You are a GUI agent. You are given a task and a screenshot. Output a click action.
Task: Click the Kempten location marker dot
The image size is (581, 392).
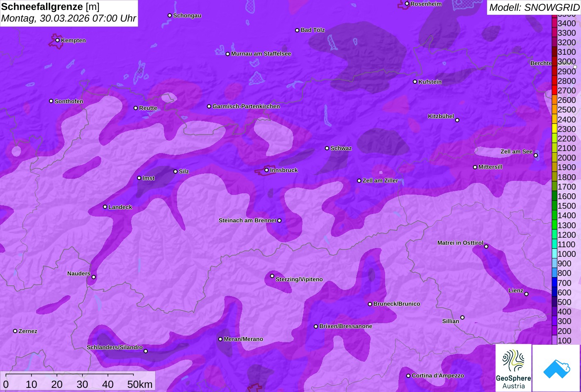(x=57, y=40)
